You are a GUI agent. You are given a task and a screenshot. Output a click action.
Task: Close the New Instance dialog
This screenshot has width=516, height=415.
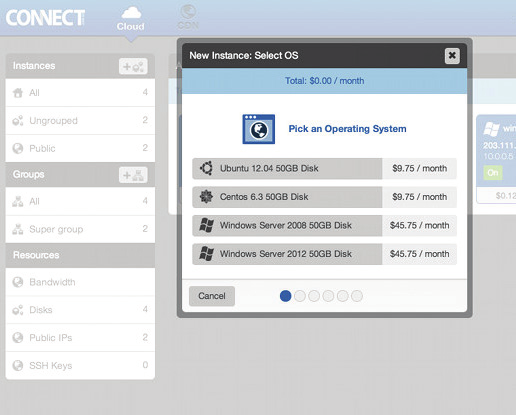tap(452, 56)
